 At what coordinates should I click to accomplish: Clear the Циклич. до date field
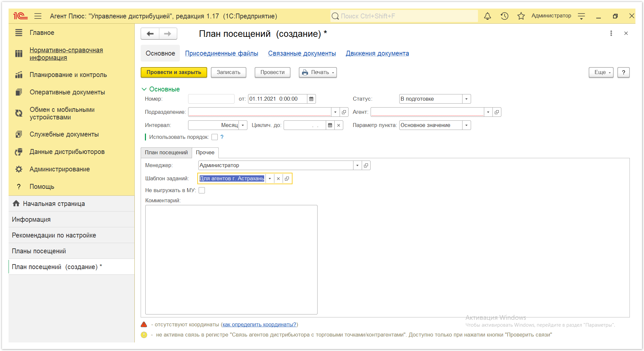pyautogui.click(x=339, y=125)
